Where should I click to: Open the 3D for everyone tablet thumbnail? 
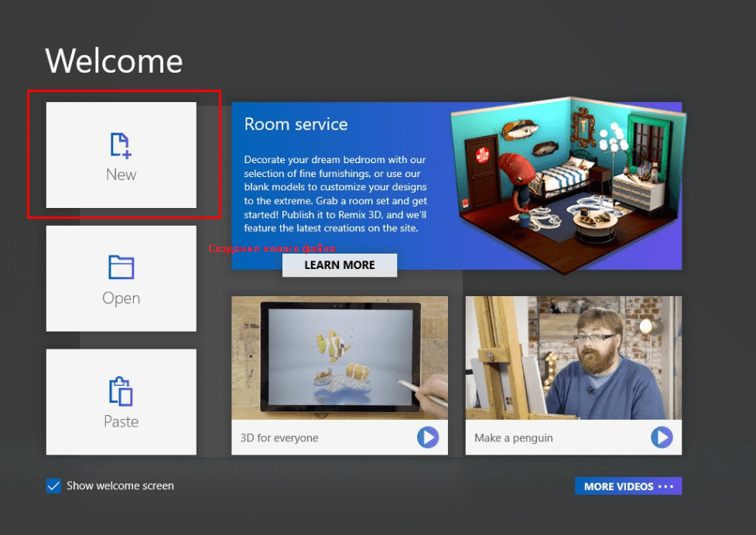click(340, 358)
